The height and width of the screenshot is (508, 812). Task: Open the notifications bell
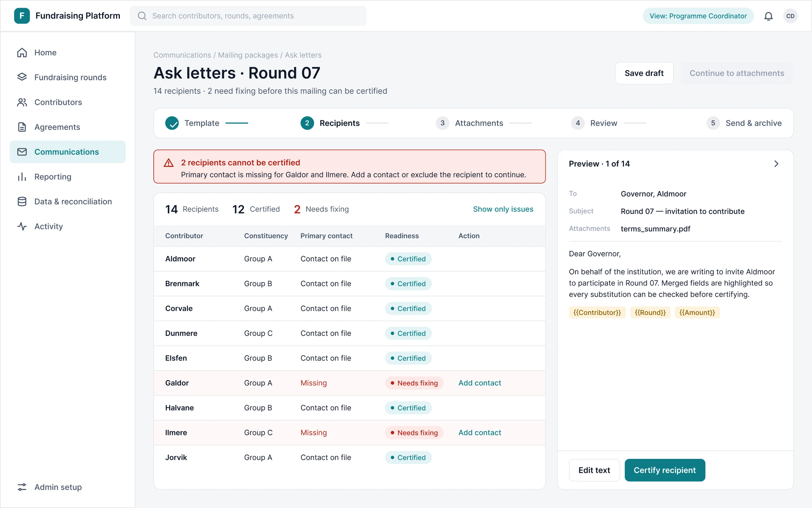(768, 16)
